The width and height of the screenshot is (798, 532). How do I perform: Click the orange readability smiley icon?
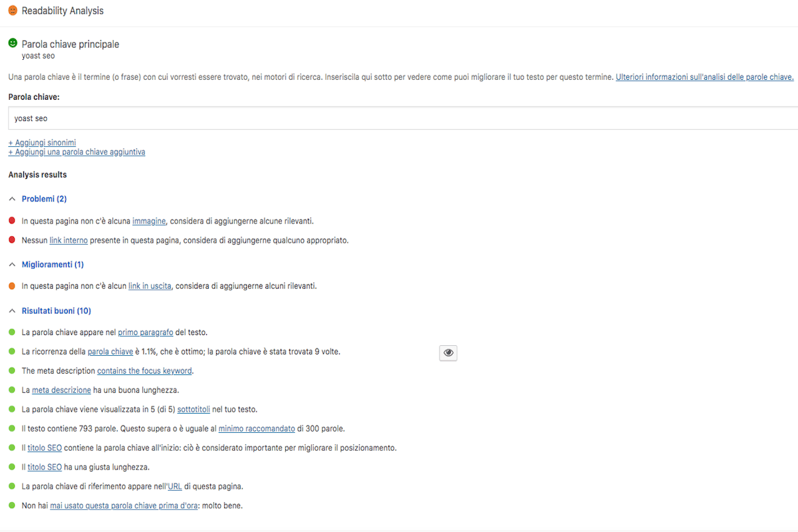[x=13, y=11]
